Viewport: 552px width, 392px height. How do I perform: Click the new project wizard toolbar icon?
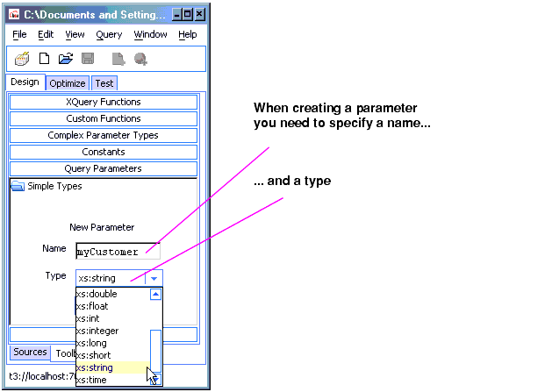coord(22,59)
